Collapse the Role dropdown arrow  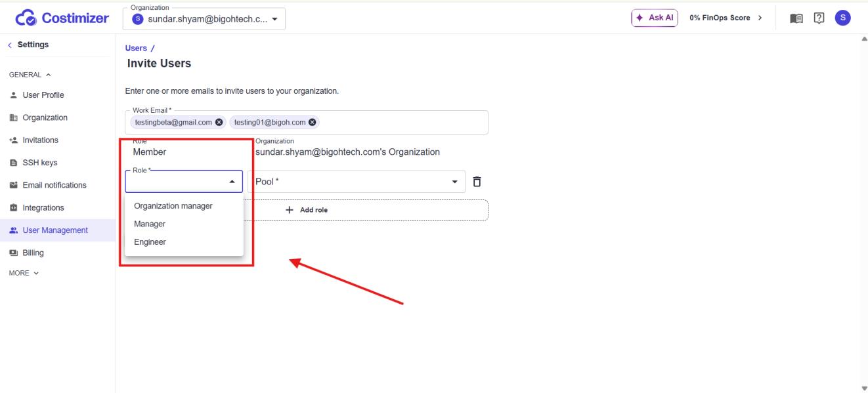(232, 182)
